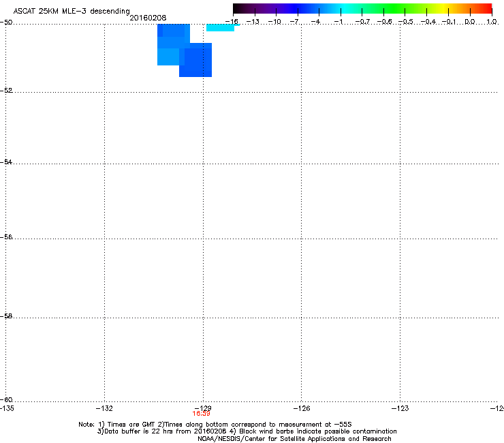Click the colorbar tick label '-13'

click(x=253, y=22)
